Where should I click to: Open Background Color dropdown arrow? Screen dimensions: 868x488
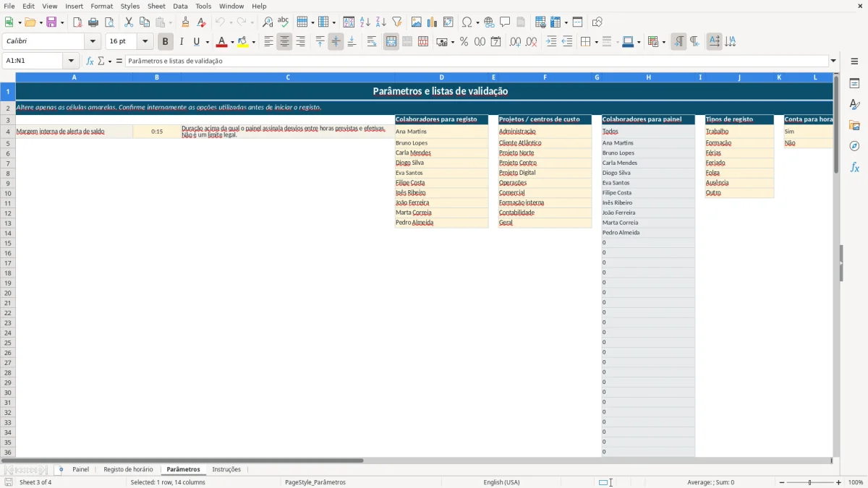pyautogui.click(x=253, y=42)
